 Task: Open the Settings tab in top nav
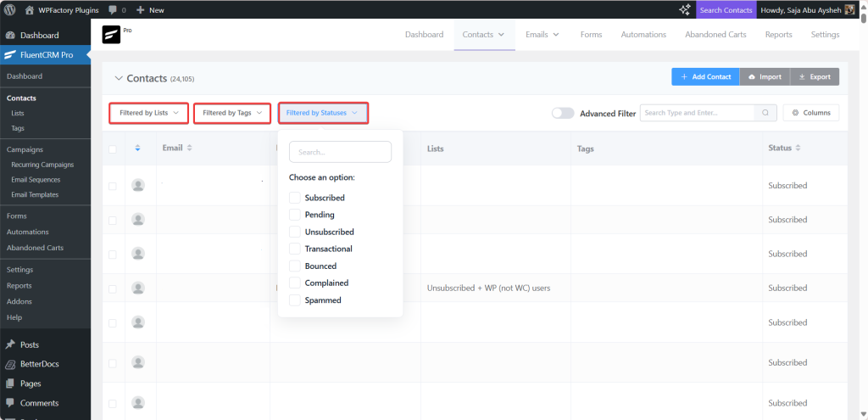825,34
